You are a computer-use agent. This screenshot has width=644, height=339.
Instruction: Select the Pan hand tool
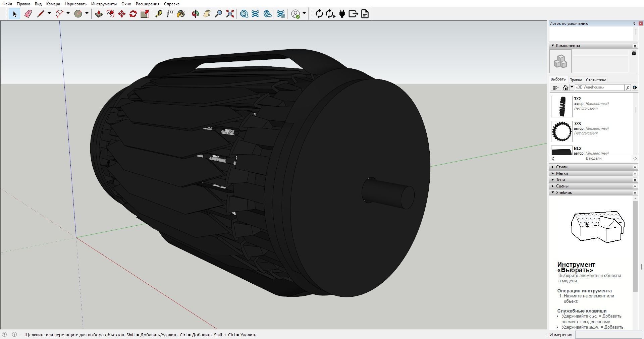pyautogui.click(x=207, y=14)
